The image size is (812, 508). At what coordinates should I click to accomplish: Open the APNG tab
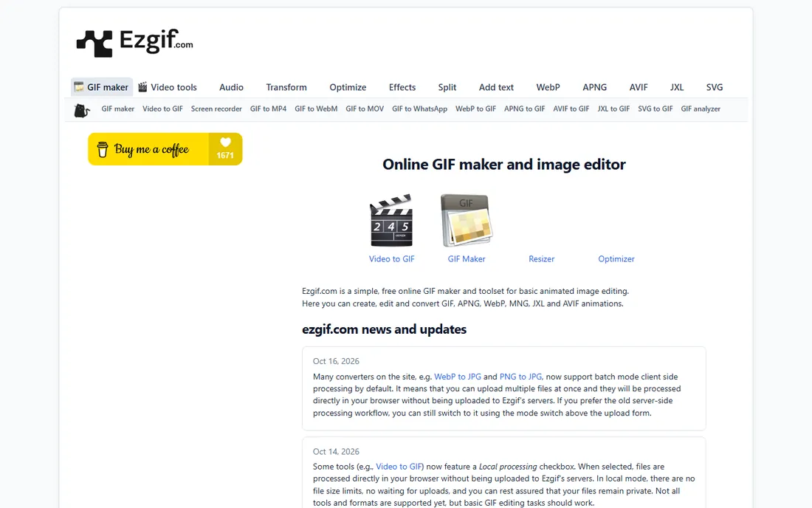pyautogui.click(x=594, y=87)
